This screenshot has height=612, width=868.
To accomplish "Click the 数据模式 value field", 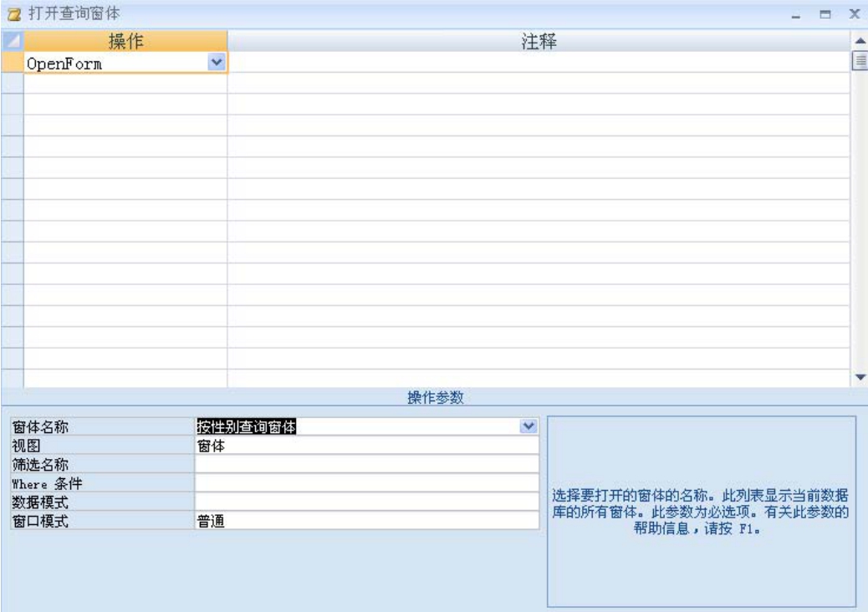I will 366,502.
